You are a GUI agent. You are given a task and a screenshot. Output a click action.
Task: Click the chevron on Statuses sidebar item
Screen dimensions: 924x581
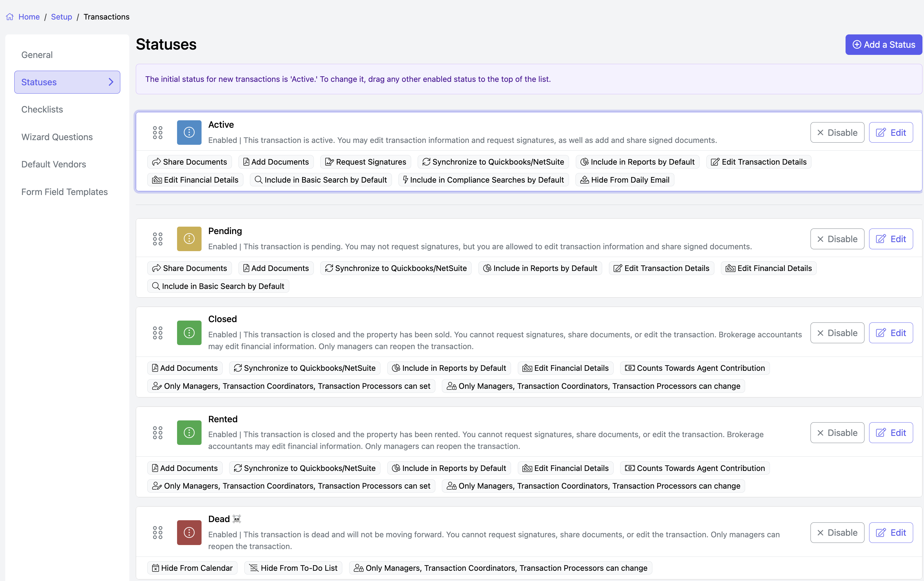coord(111,82)
